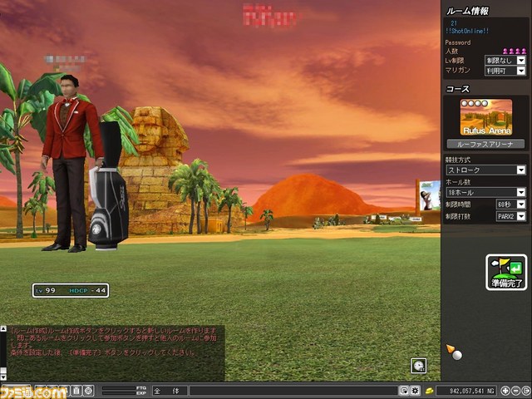The image size is (532, 399).
Task: Click the chat window icon beside the gear
Action: point(404,391)
